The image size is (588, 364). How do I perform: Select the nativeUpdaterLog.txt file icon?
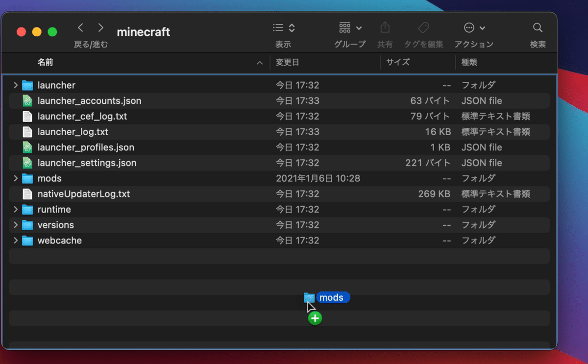(27, 194)
